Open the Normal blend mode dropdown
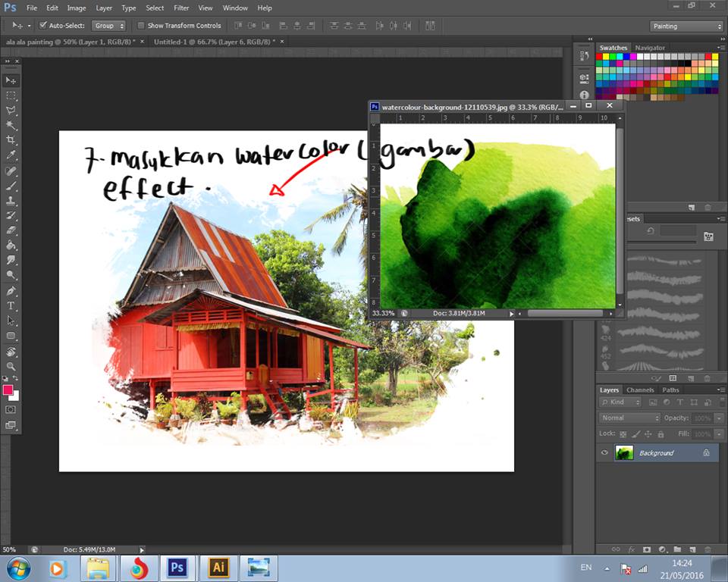The image size is (728, 582). tap(630, 418)
